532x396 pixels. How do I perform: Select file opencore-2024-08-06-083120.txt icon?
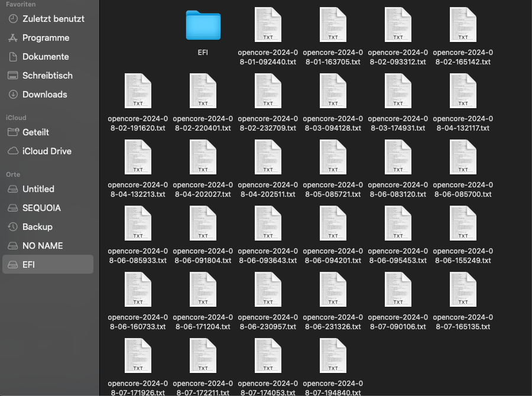(x=398, y=157)
